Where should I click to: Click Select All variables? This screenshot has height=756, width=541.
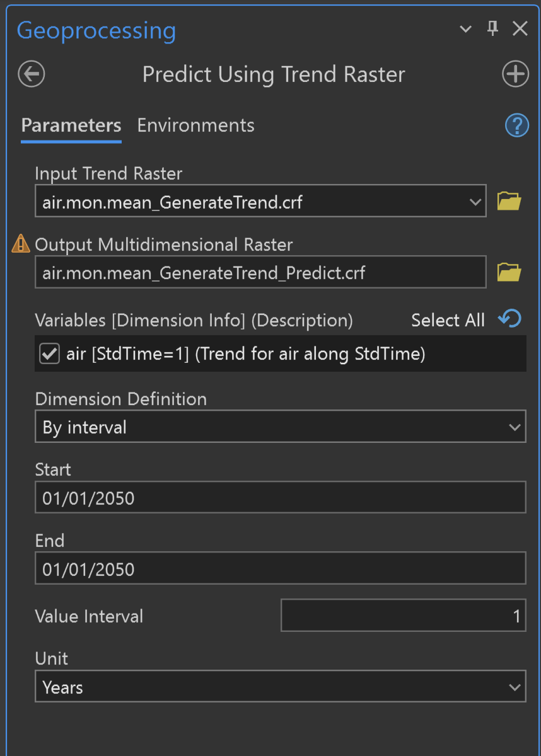point(448,320)
